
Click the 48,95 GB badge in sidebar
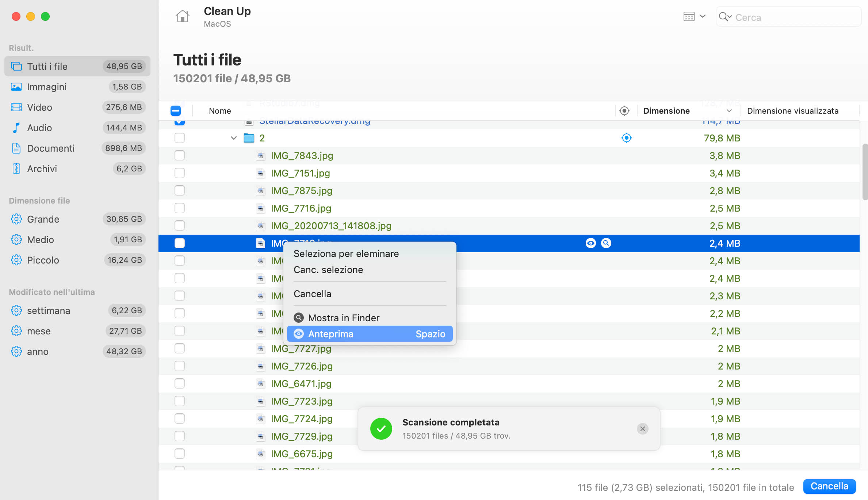tap(124, 66)
